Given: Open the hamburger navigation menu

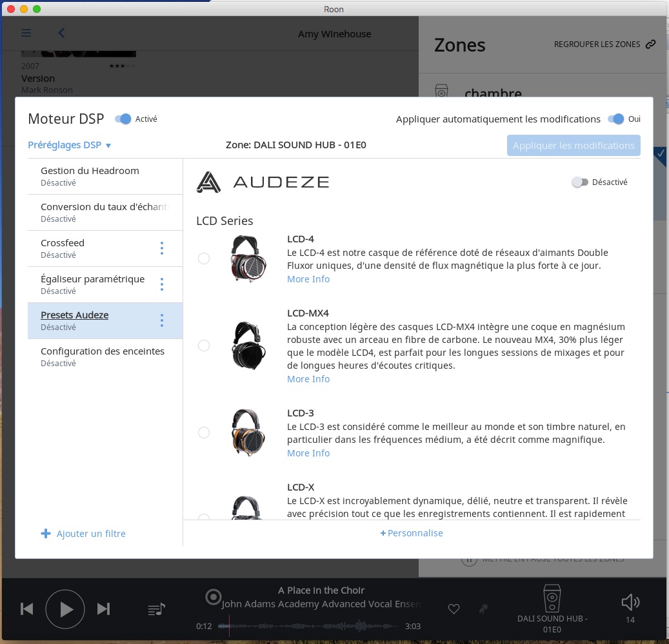Looking at the screenshot, I should (x=26, y=33).
